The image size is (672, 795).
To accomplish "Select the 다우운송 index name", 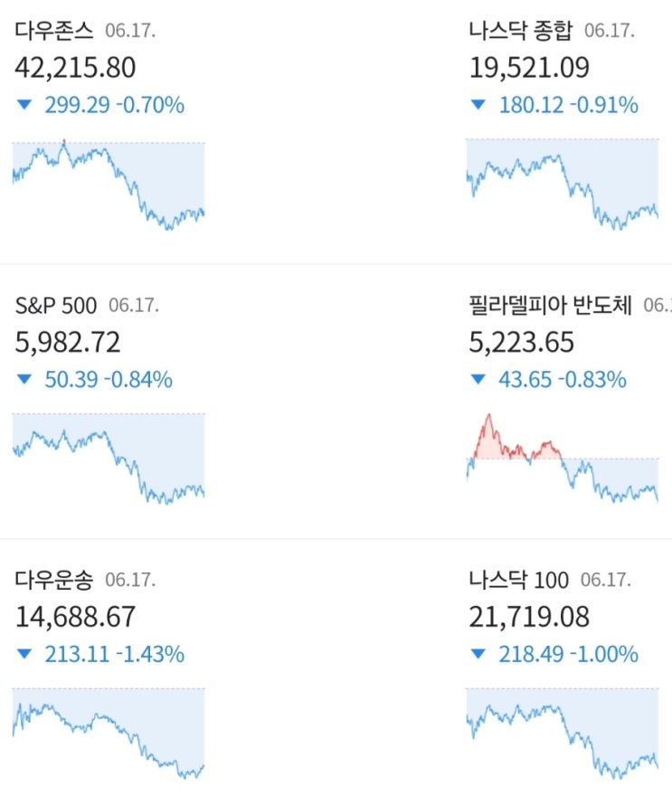I will click(54, 580).
